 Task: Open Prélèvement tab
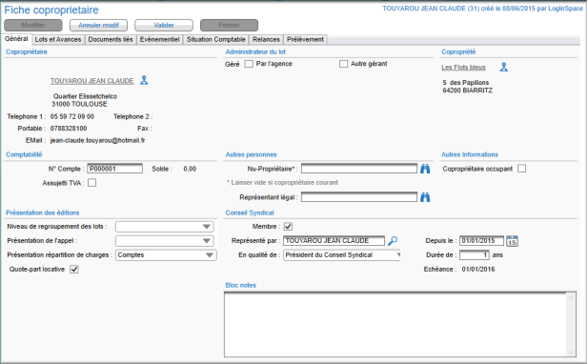pyautogui.click(x=305, y=39)
